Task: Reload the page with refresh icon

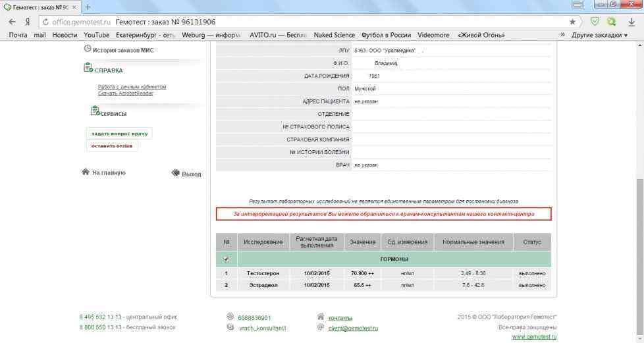Action: (45, 22)
